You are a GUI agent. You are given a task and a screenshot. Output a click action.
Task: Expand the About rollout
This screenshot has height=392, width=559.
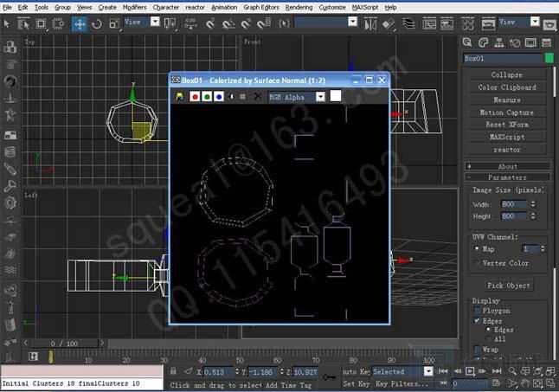tap(507, 166)
